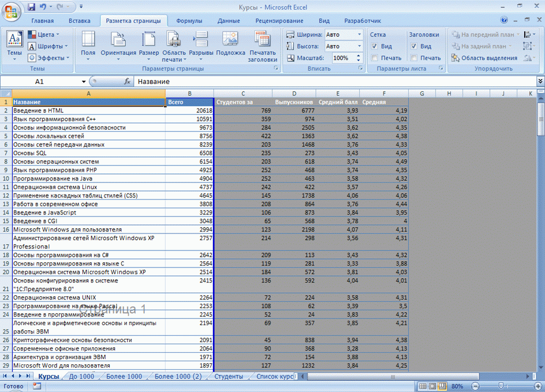Click the Masштаб scale up spinner arrow
Viewport: 545px width, 392px height.
[358, 55]
